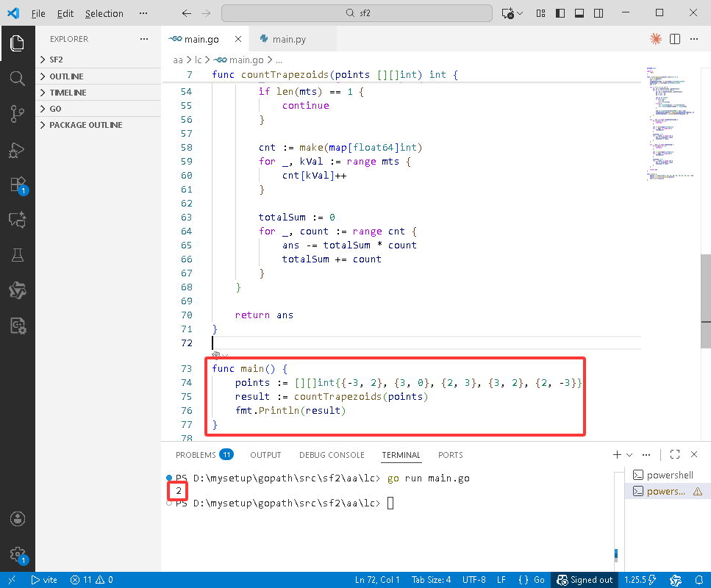
Task: Toggle the bottom Panel visibility
Action: pos(579,13)
